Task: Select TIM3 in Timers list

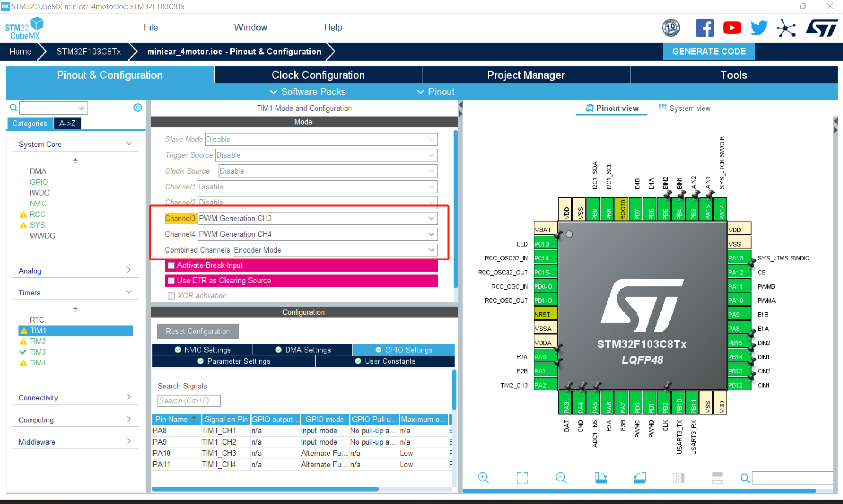Action: (38, 352)
